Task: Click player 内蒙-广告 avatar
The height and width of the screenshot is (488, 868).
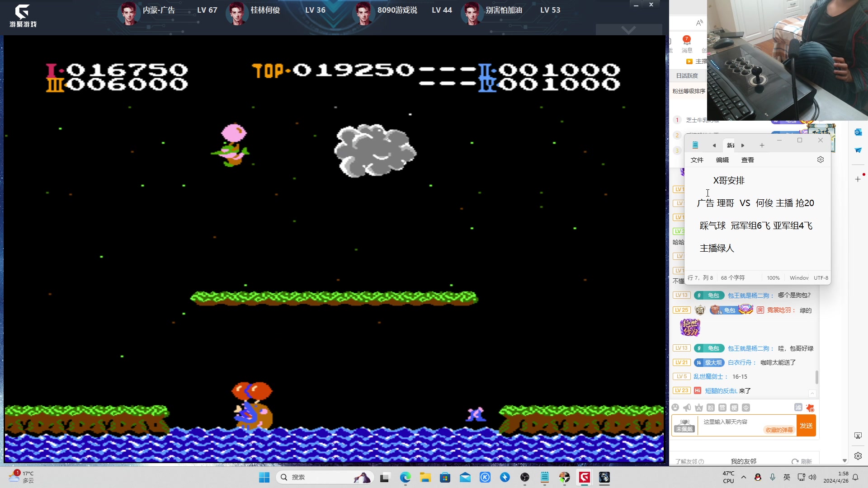Action: pyautogui.click(x=129, y=13)
